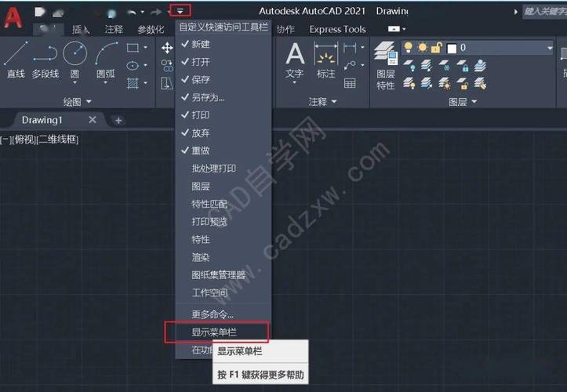Viewport: 567px width, 392px height.
Task: Switch to the 协作 ribbon tab
Action: point(285,29)
